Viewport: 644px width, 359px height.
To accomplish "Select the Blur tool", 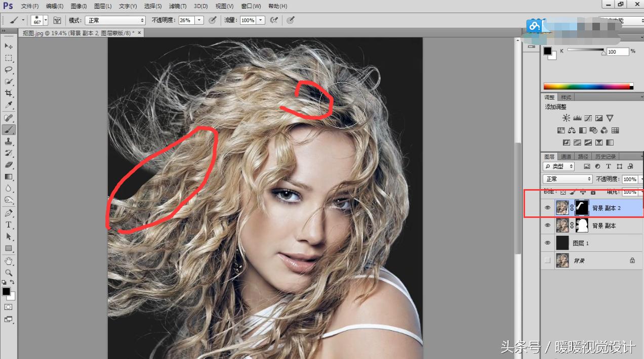I will (9, 188).
